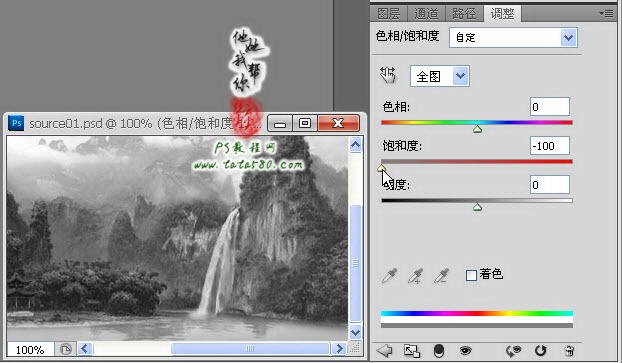Close the source01.psd document window
The height and width of the screenshot is (363, 622).
(338, 123)
